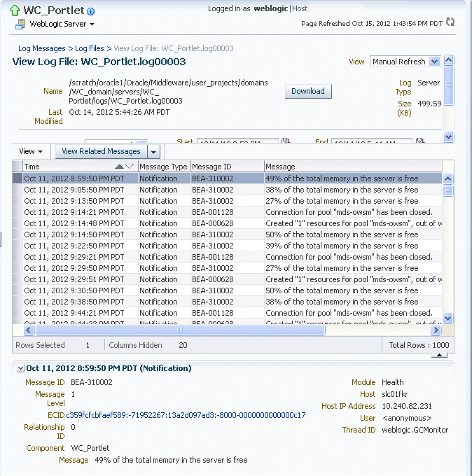Click the Start time input field
Image resolution: width=472 pixels, height=476 pixels.
[237, 141]
